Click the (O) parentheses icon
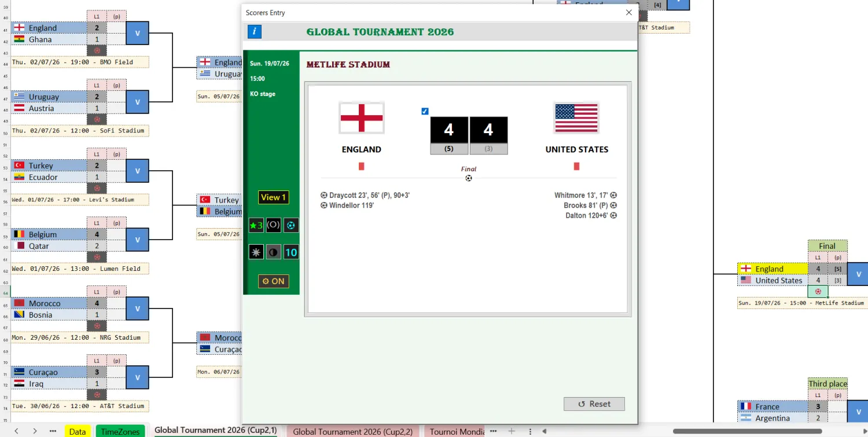This screenshot has width=868, height=437. click(274, 225)
